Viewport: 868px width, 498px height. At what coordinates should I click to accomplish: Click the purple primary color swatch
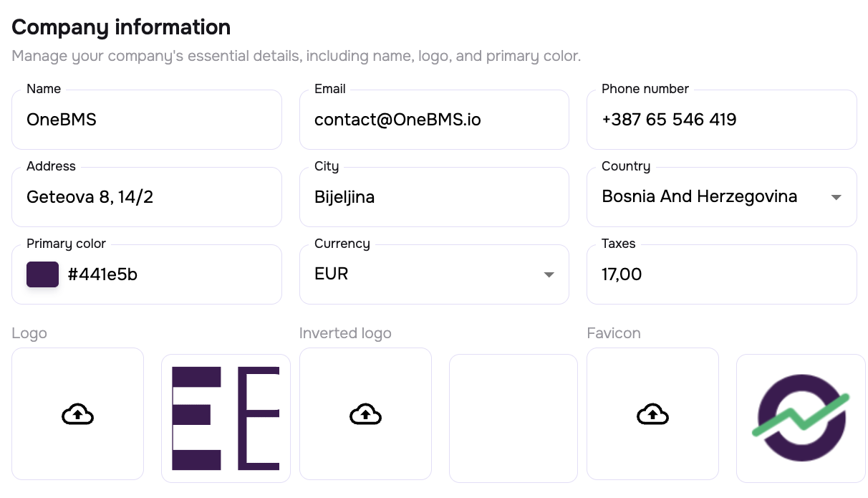pyautogui.click(x=42, y=274)
